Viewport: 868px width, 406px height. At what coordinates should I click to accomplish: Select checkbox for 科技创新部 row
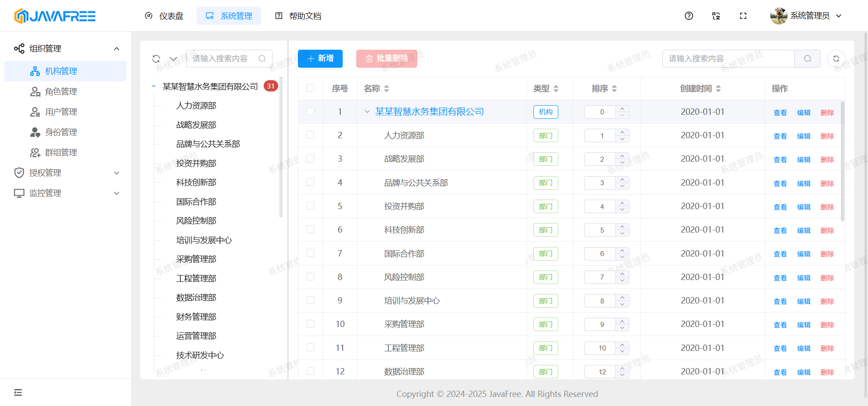pyautogui.click(x=310, y=229)
